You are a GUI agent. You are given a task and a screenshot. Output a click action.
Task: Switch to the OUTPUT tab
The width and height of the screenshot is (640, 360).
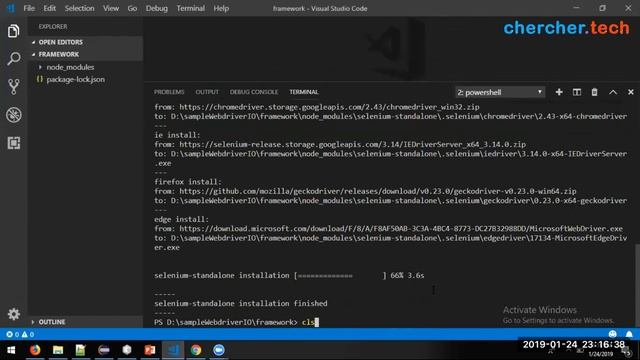(207, 92)
